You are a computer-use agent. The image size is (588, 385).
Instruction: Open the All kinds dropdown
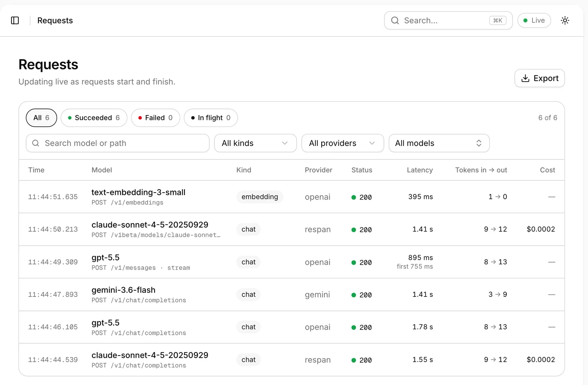[255, 143]
